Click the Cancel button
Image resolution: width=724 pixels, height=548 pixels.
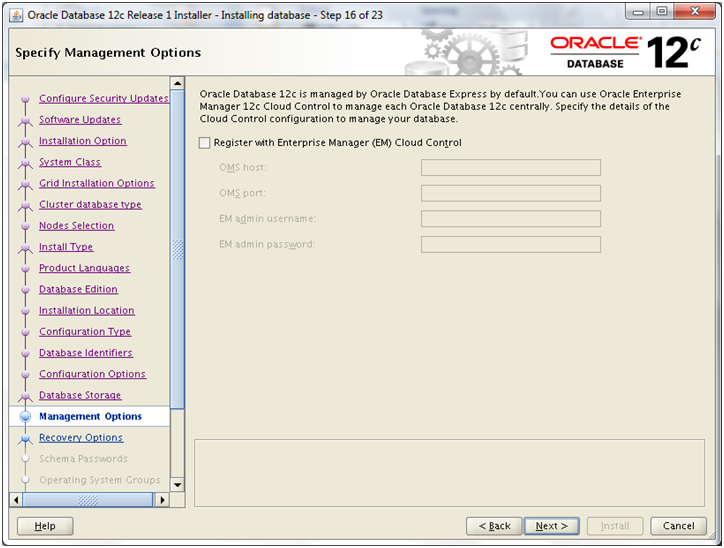pyautogui.click(x=678, y=526)
